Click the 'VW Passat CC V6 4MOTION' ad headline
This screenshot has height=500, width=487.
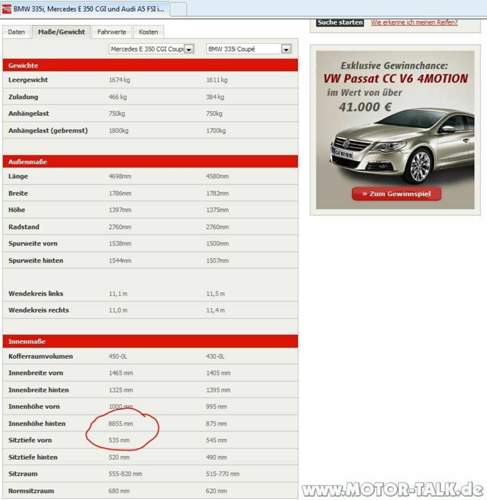[395, 79]
